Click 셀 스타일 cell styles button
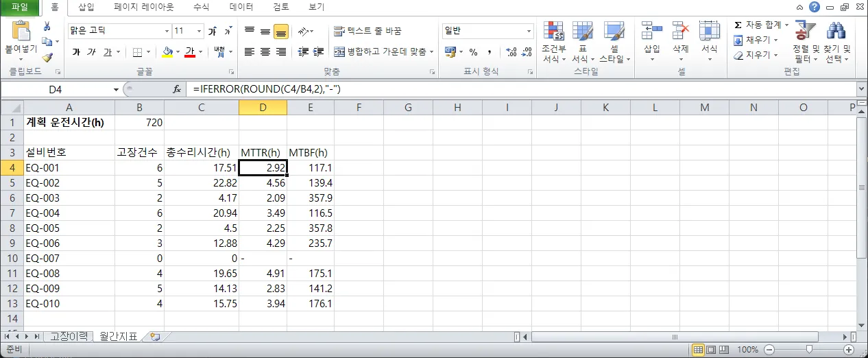Image resolution: width=868 pixels, height=358 pixels. coord(614,41)
